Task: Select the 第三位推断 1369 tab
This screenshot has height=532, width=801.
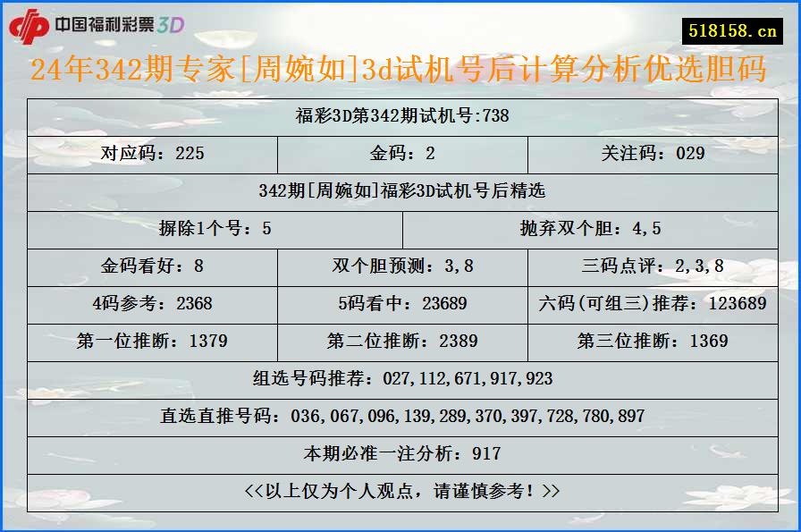Action: 650,341
